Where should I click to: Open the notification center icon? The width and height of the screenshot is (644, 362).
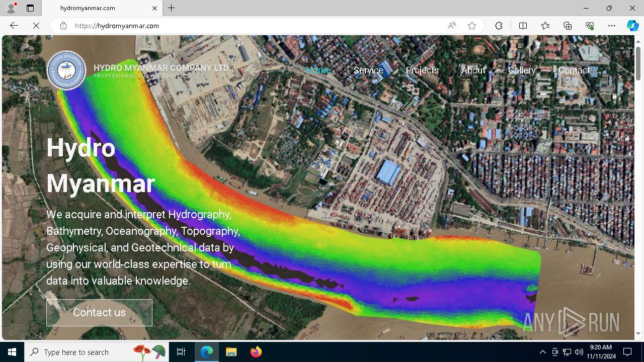point(627,352)
